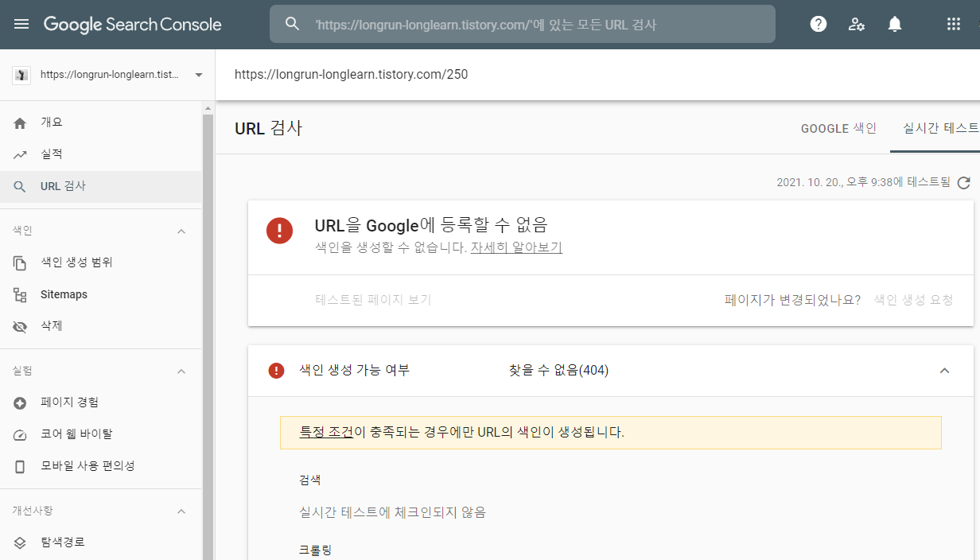Switch to 실시간 테스트 tab
Image resolution: width=980 pixels, height=560 pixels.
(x=940, y=128)
